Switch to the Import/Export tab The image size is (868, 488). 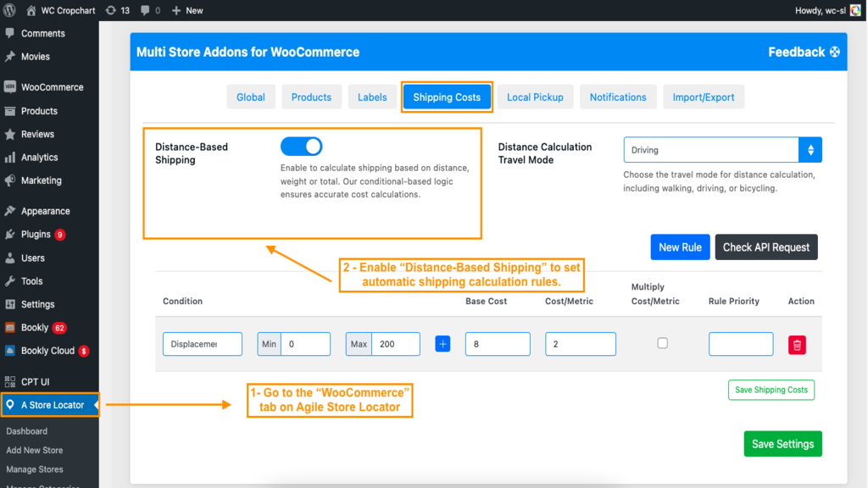[x=703, y=97]
